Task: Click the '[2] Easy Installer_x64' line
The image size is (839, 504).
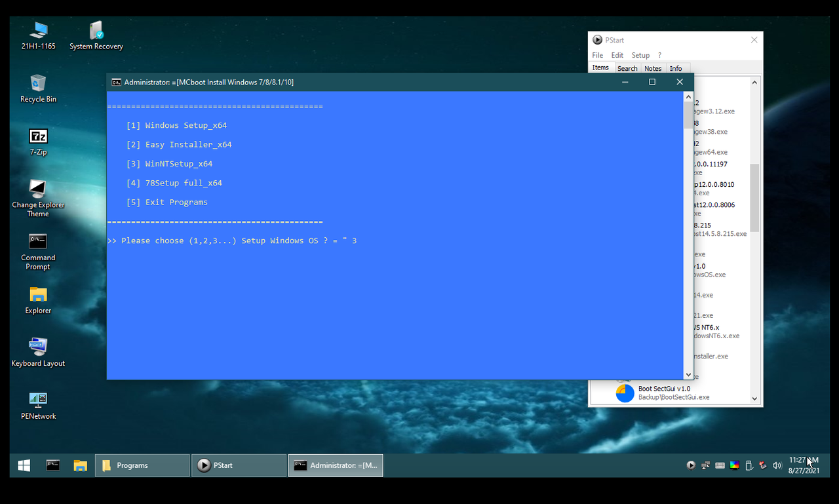Action: (x=179, y=144)
